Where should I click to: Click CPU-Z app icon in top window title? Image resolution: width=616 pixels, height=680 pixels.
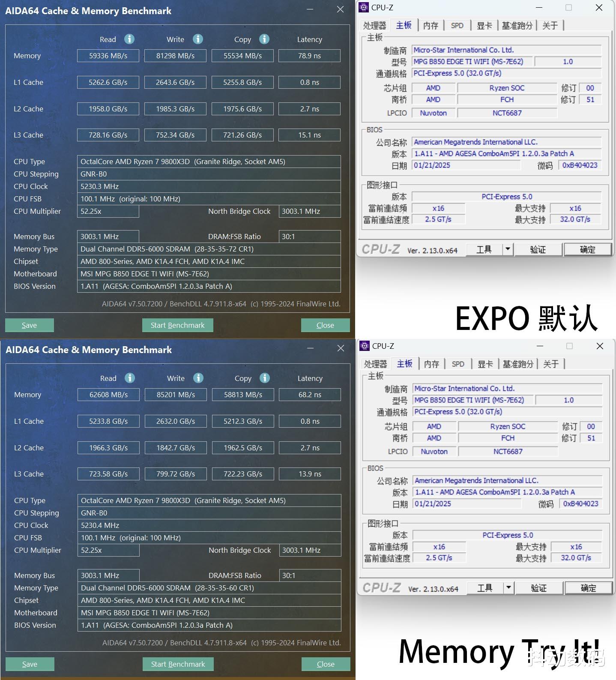pos(364,7)
